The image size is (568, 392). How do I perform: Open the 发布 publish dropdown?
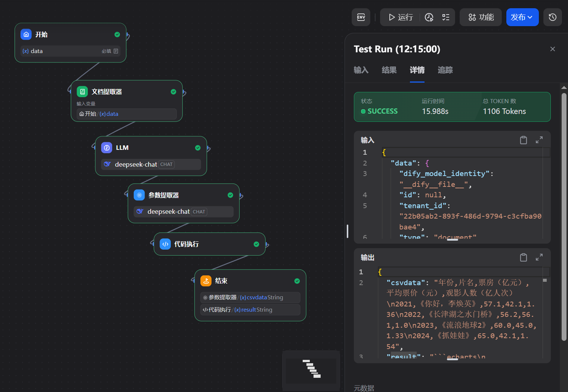pyautogui.click(x=522, y=17)
